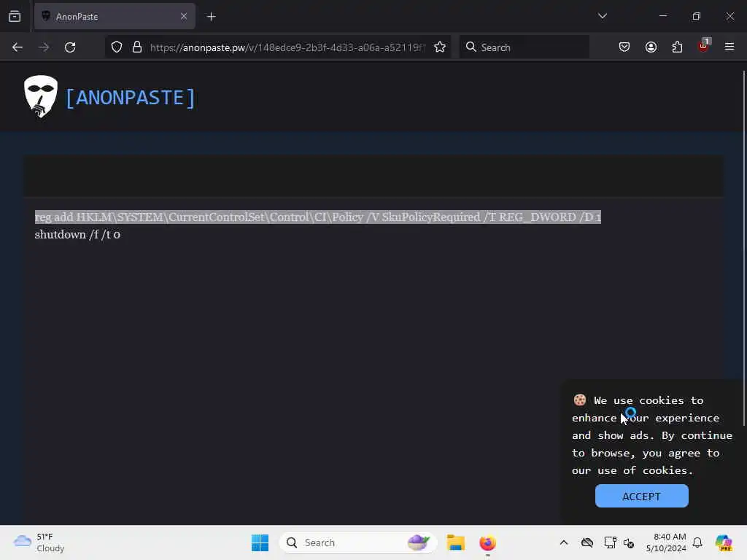The image size is (747, 560).
Task: Open the Firefox application menu hamburger
Action: [729, 47]
